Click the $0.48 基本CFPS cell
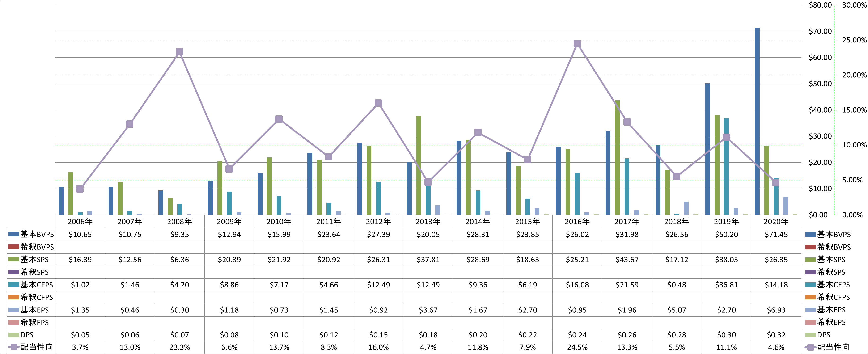Screen dimensions: 868x354 [x=677, y=285]
